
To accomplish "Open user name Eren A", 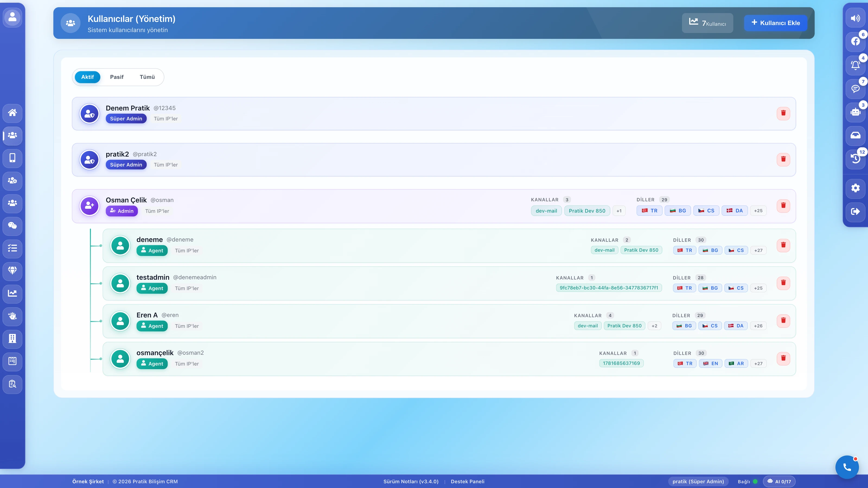I will 147,315.
